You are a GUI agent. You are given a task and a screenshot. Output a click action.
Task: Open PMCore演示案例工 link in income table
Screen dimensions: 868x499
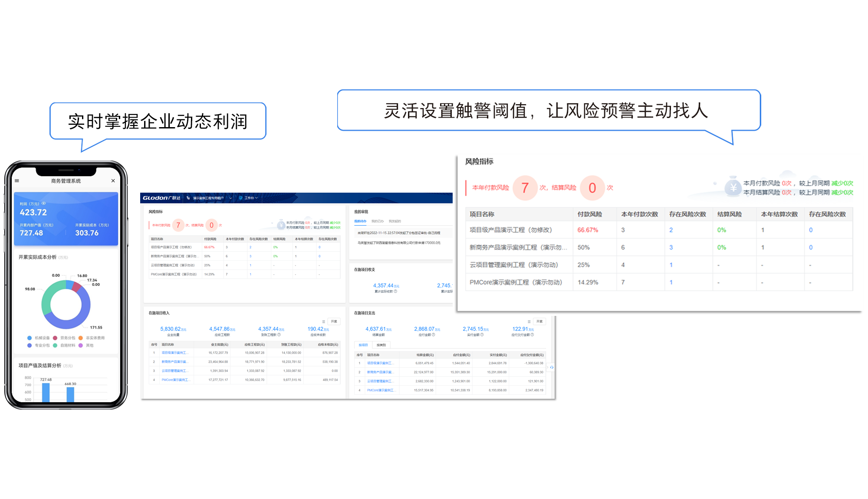pyautogui.click(x=175, y=380)
